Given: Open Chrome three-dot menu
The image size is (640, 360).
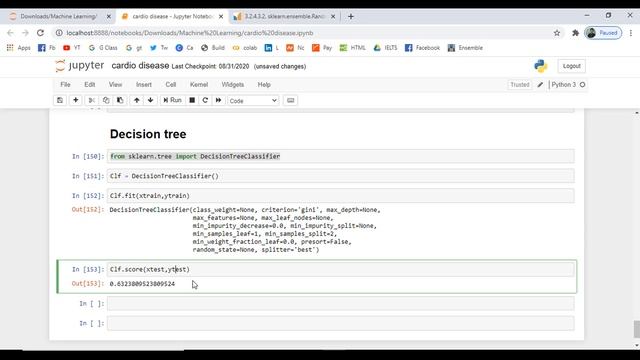Looking at the screenshot, I should pos(631,33).
